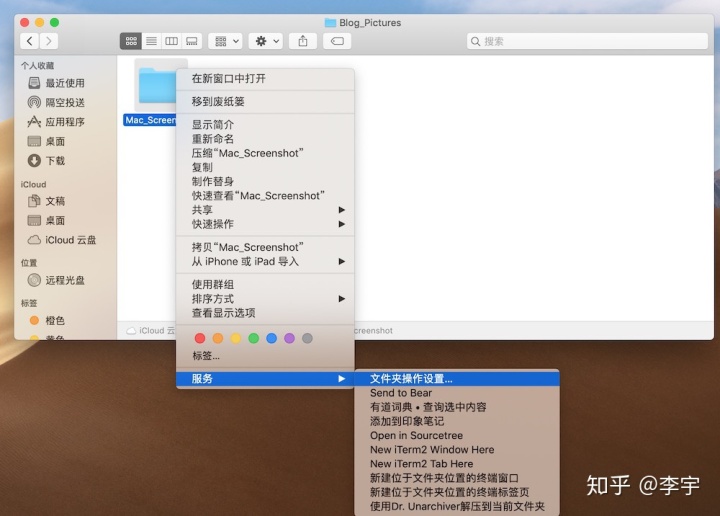Choose 快速查看"Mac_Screenshot" from the menu
This screenshot has height=516, width=720.
coord(265,196)
